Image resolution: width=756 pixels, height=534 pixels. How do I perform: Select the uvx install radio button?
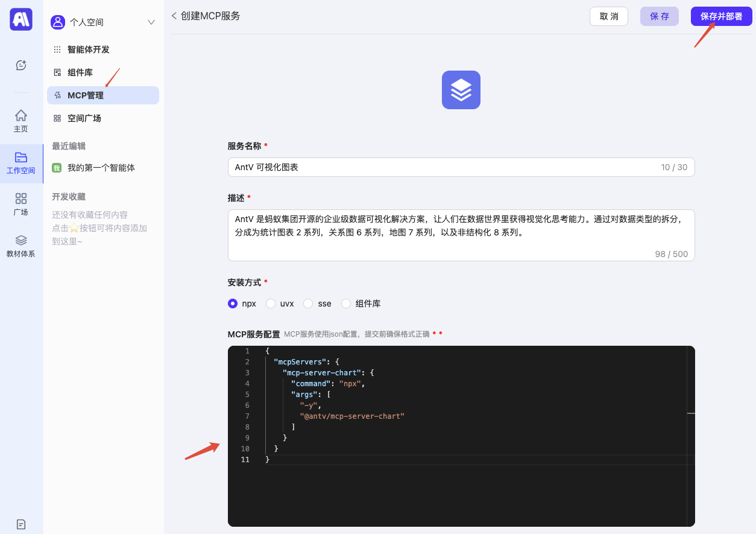(271, 304)
